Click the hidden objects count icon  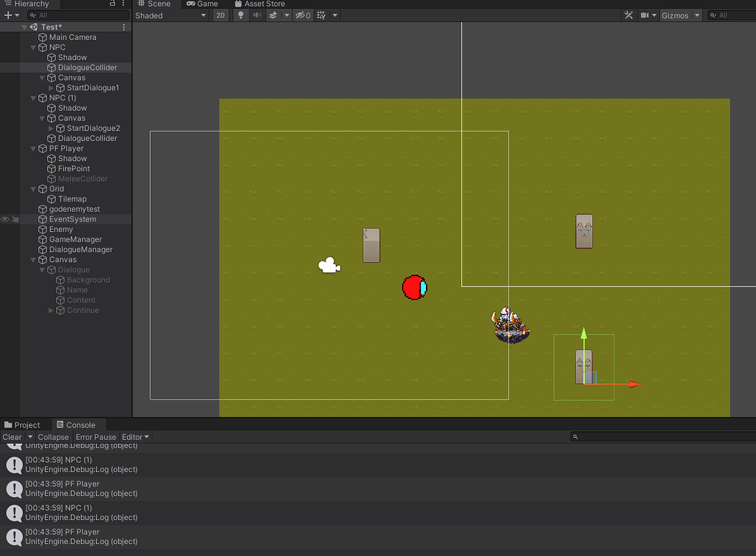pyautogui.click(x=302, y=15)
